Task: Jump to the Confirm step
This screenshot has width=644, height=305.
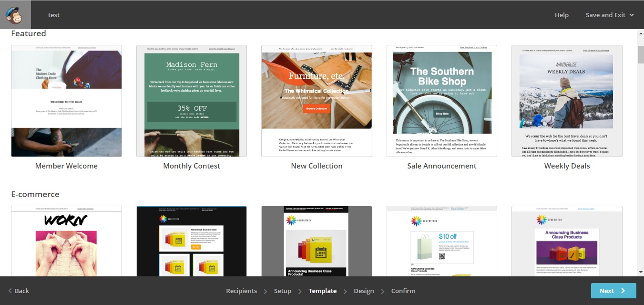Action: pyautogui.click(x=403, y=291)
